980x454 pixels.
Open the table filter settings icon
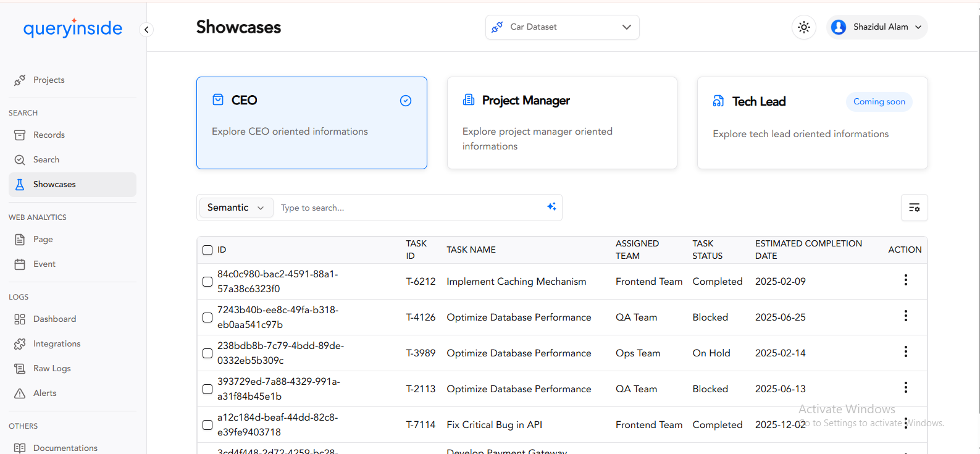(914, 208)
